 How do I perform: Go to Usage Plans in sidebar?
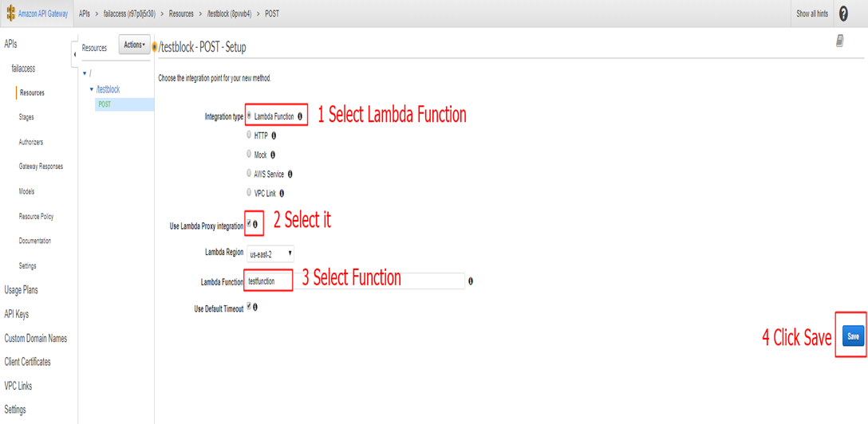[x=22, y=290]
